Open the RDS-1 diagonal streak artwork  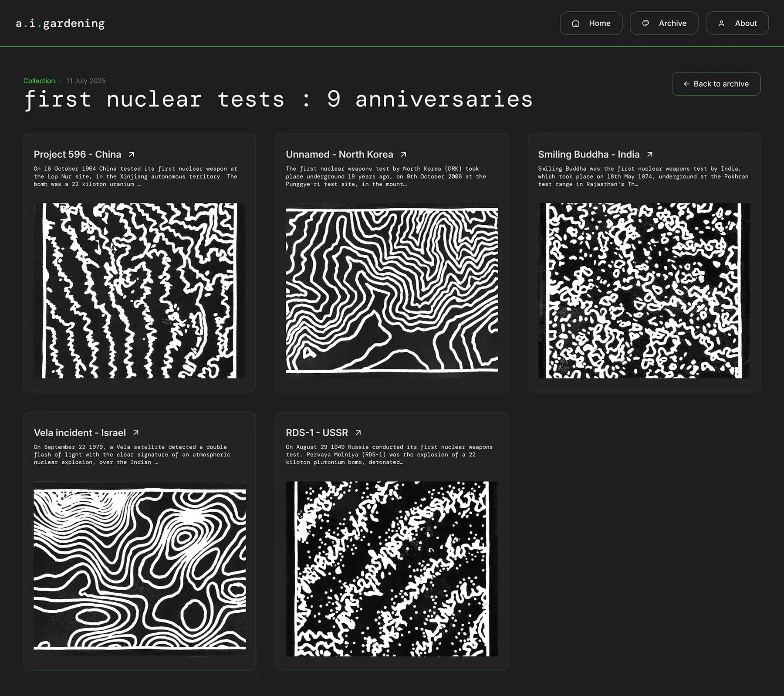[392, 568]
